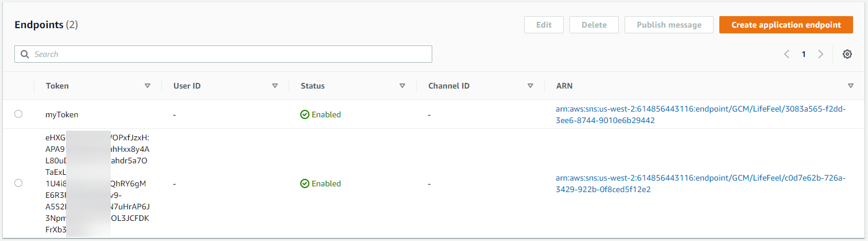The width and height of the screenshot is (868, 241).
Task: Go to the next page arrow
Action: pos(820,54)
